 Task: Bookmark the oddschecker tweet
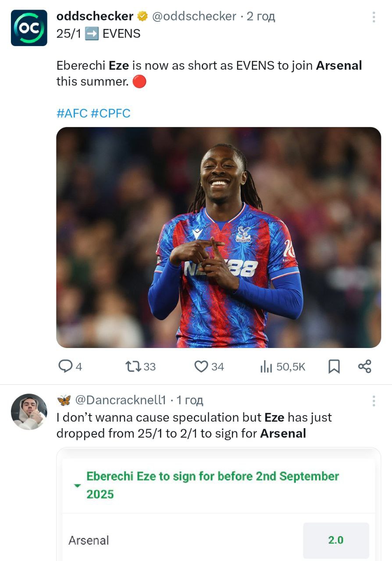pyautogui.click(x=334, y=366)
